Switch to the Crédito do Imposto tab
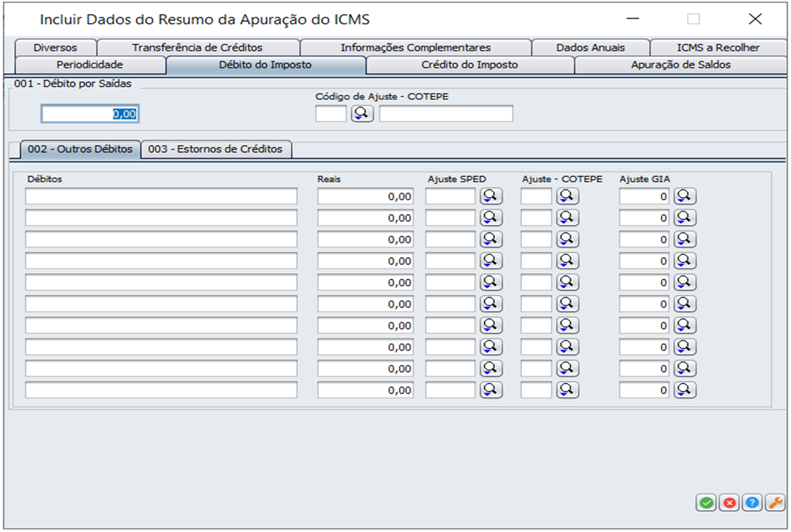 [471, 65]
